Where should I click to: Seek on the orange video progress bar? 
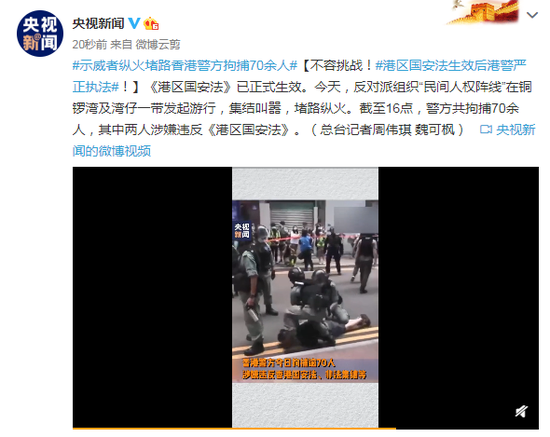[x=234, y=428]
